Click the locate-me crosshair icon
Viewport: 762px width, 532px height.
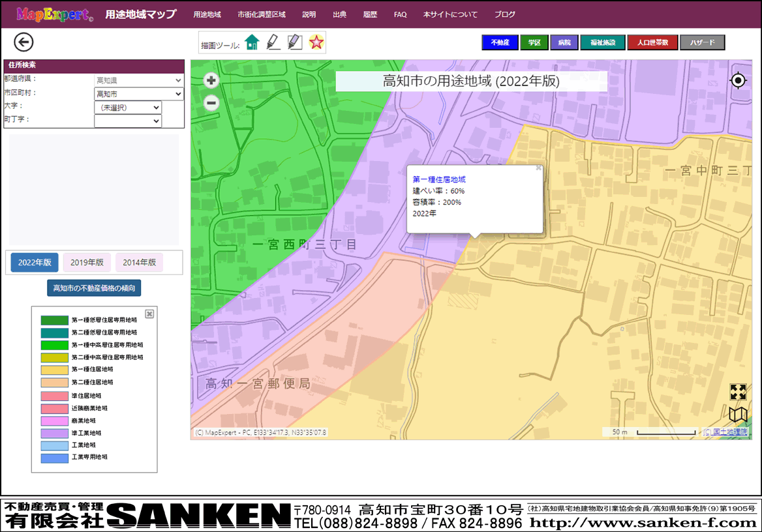pyautogui.click(x=738, y=80)
